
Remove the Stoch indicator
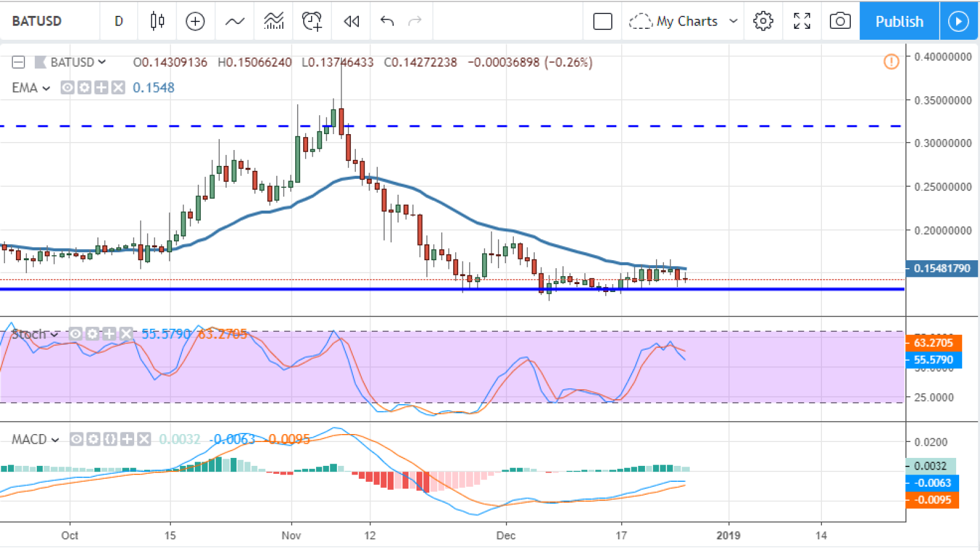pyautogui.click(x=126, y=334)
